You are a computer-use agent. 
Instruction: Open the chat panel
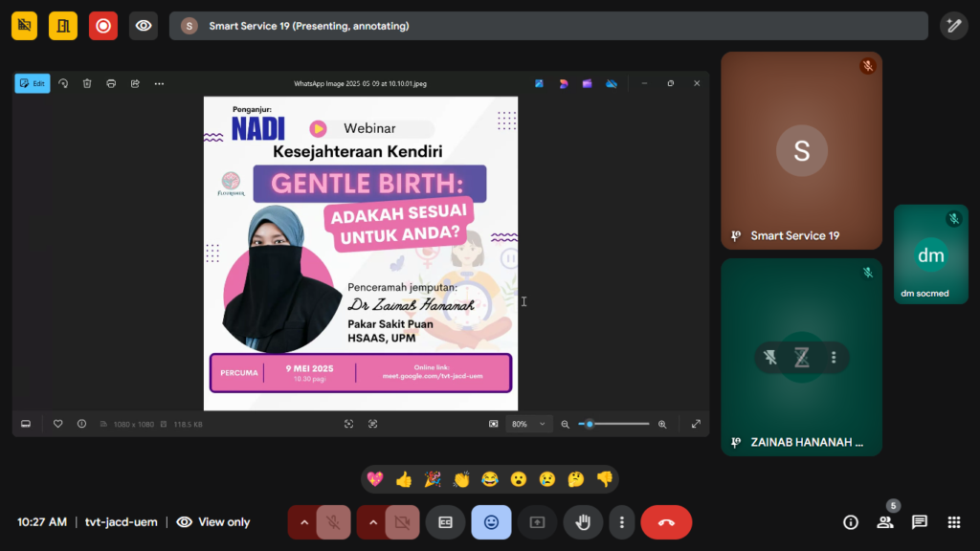point(920,522)
